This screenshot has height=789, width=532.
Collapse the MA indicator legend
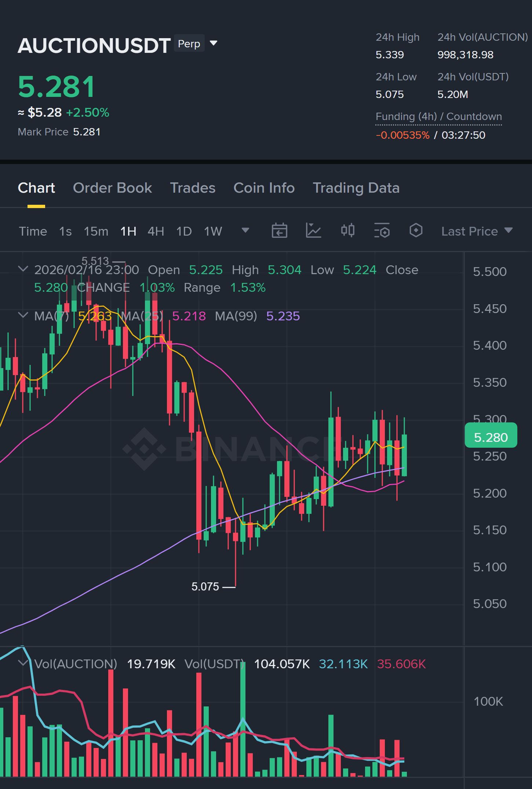coord(23,315)
